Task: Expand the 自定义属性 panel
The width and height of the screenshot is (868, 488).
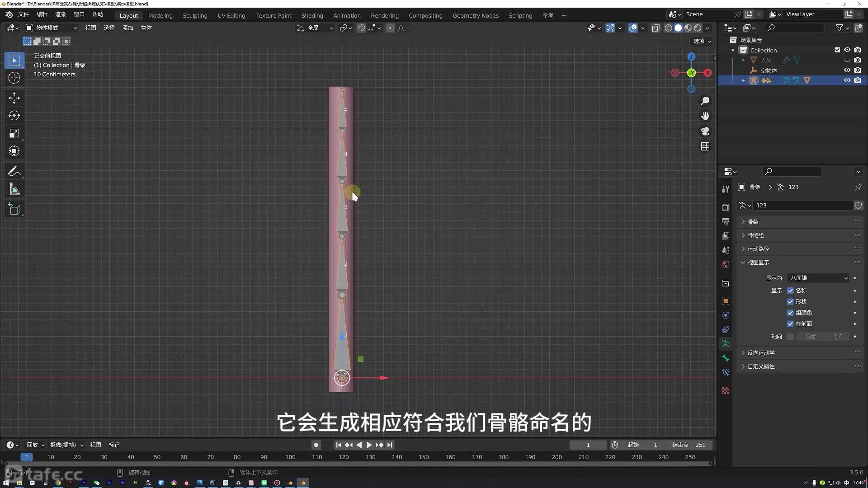Action: pos(800,366)
